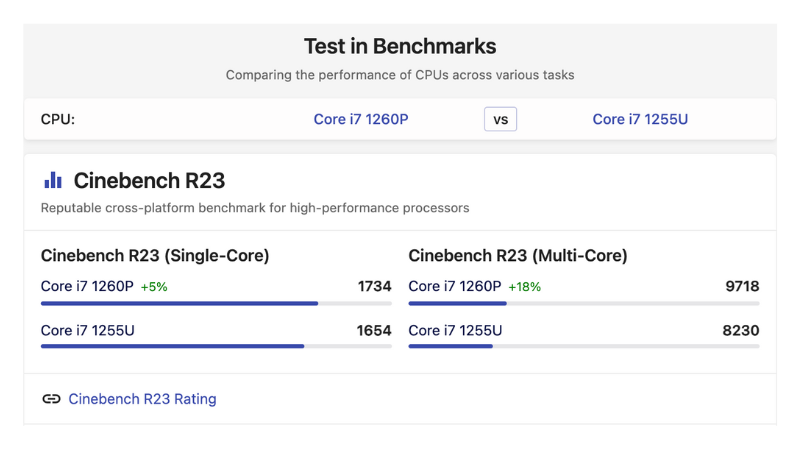The height and width of the screenshot is (450, 800).
Task: Click the chain link icon beside Cinebench Rating
Action: pos(51,399)
